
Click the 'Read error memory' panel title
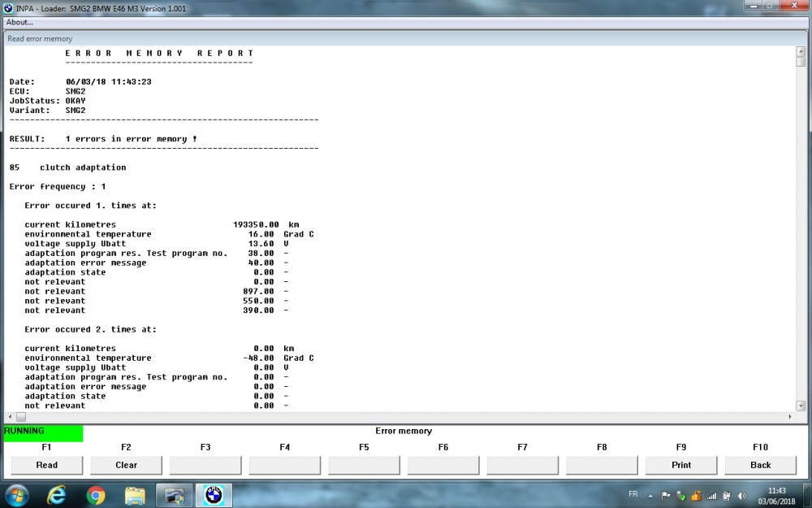[40, 39]
